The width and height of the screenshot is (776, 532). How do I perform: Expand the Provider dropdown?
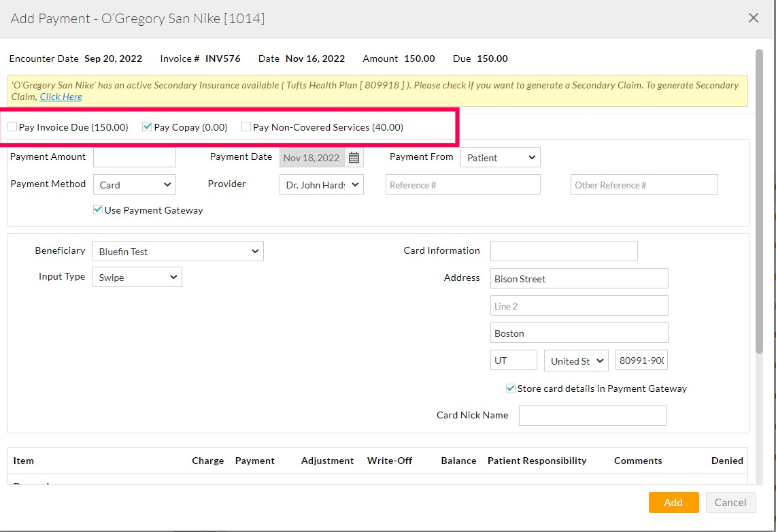click(x=321, y=184)
